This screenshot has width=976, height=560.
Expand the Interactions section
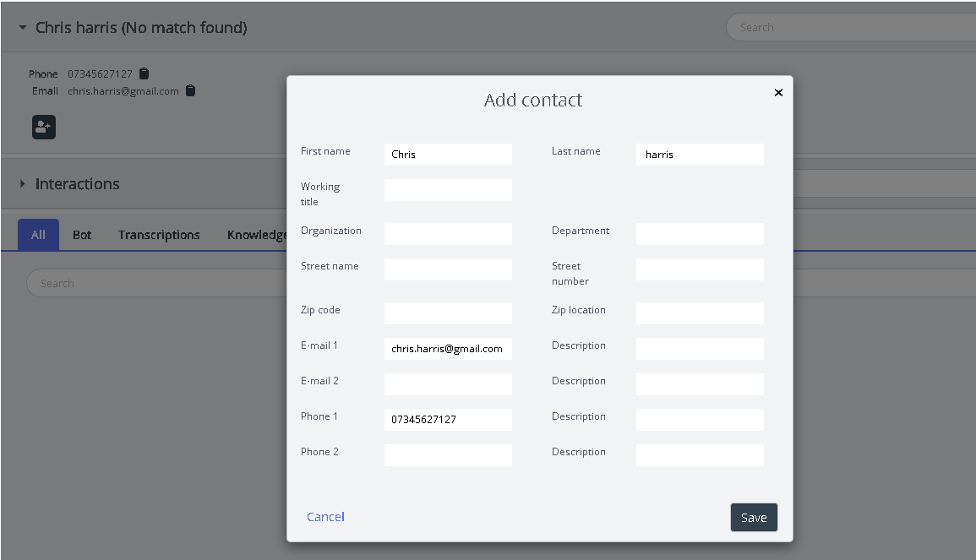(x=23, y=184)
